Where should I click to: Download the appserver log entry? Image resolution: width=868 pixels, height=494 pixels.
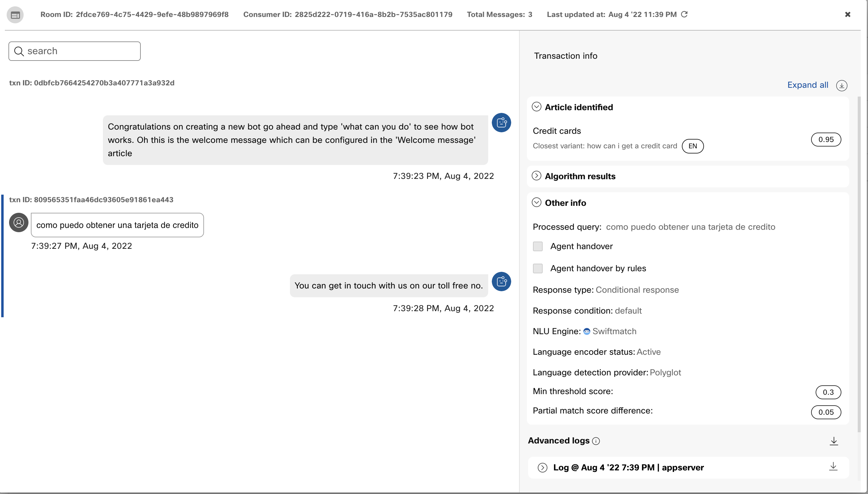[x=833, y=466]
